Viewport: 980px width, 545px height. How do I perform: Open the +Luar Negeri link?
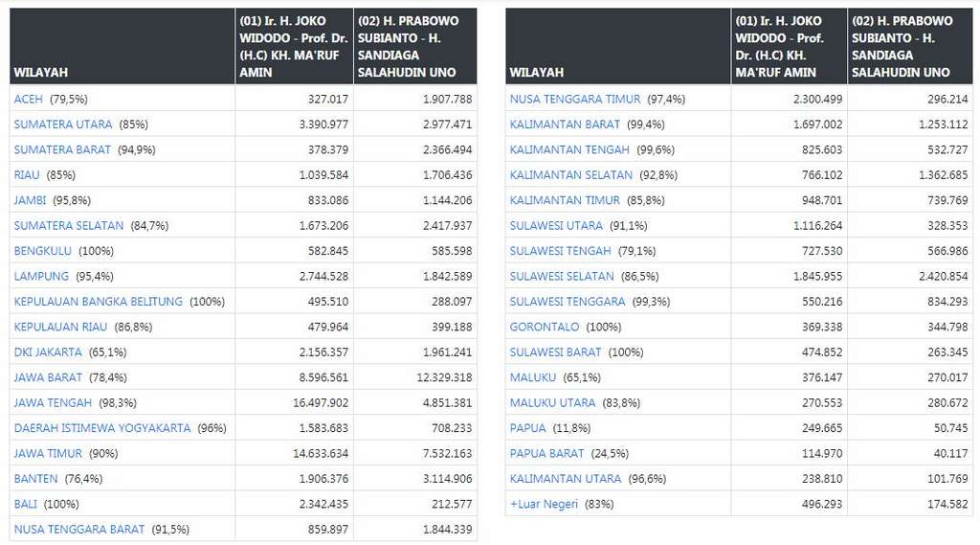tap(544, 504)
